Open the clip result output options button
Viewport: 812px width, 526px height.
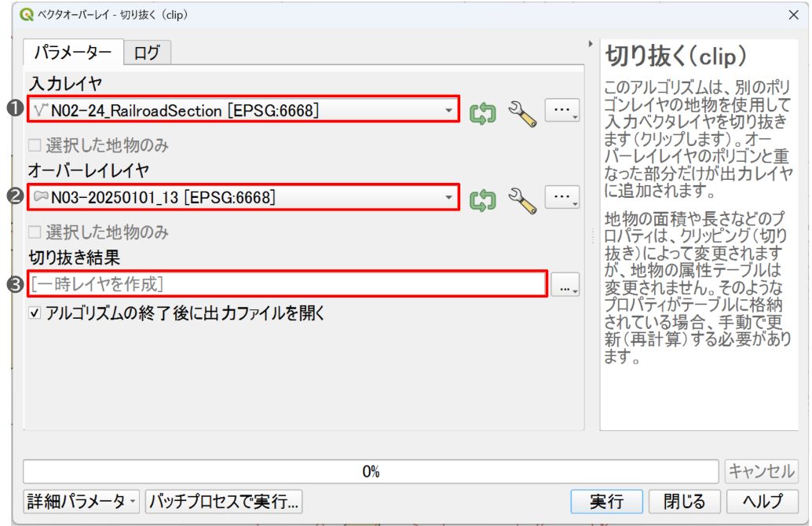click(565, 285)
